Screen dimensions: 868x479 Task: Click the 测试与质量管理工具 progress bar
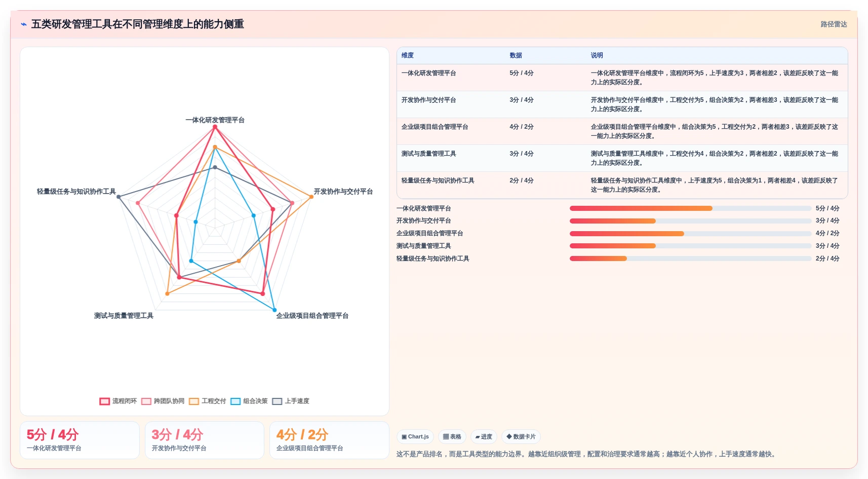(x=690, y=246)
